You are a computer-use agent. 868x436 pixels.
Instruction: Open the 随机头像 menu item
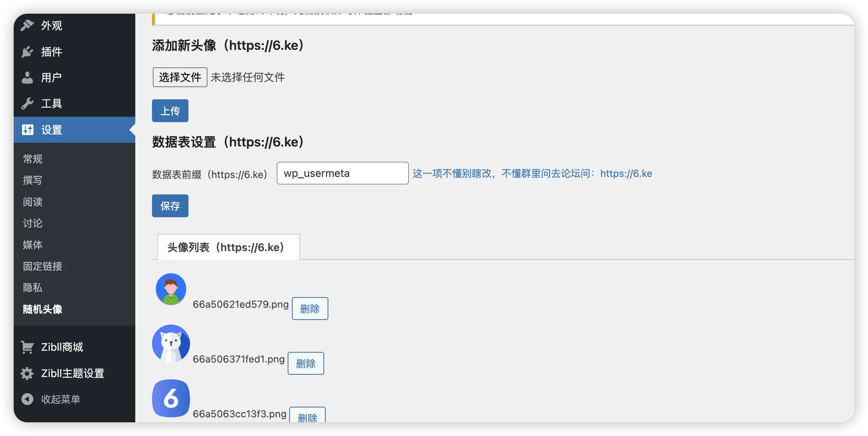tap(43, 309)
